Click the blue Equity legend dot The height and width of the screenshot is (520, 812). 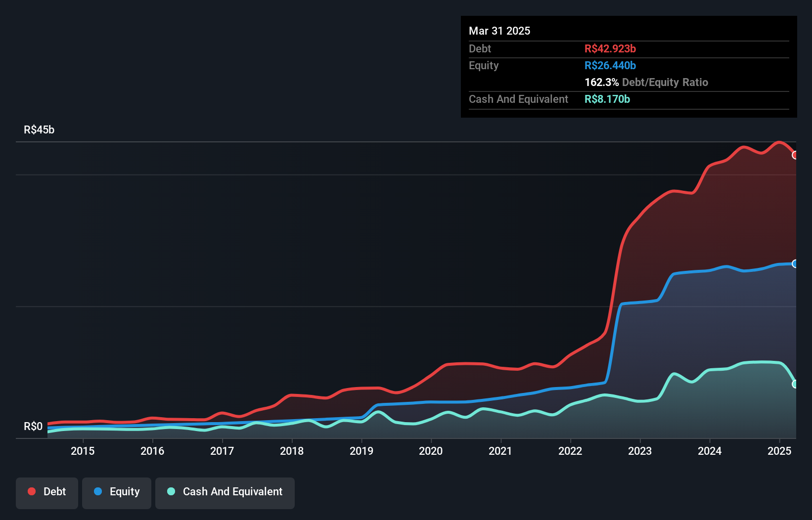[98, 491]
